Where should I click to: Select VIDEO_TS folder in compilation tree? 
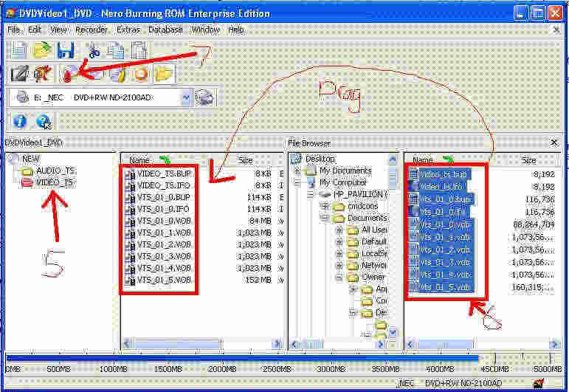(55, 182)
